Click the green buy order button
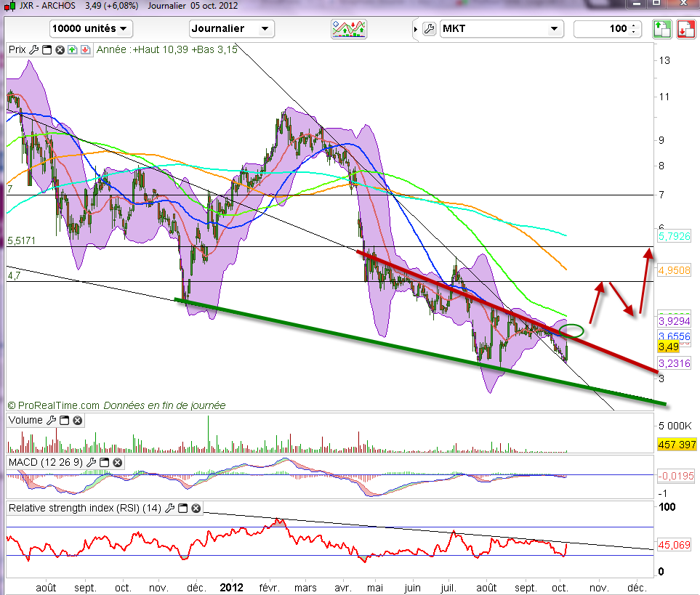The image size is (700, 595). pos(661,29)
